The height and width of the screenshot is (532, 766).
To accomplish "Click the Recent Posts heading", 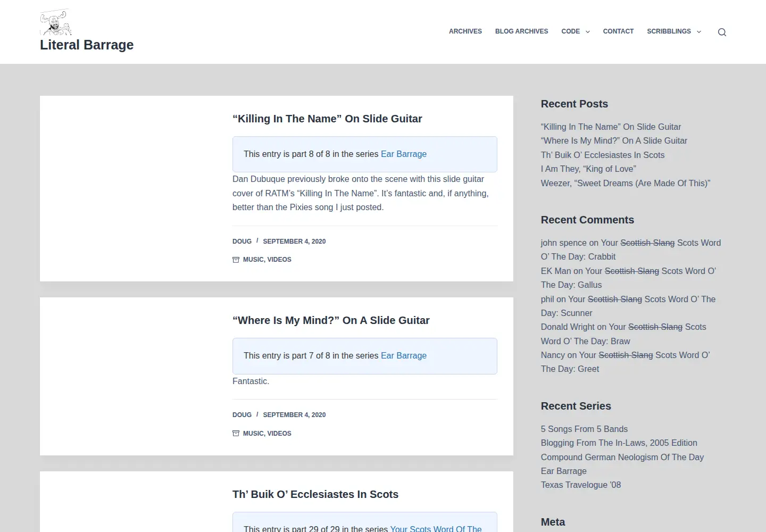I will click(x=574, y=104).
